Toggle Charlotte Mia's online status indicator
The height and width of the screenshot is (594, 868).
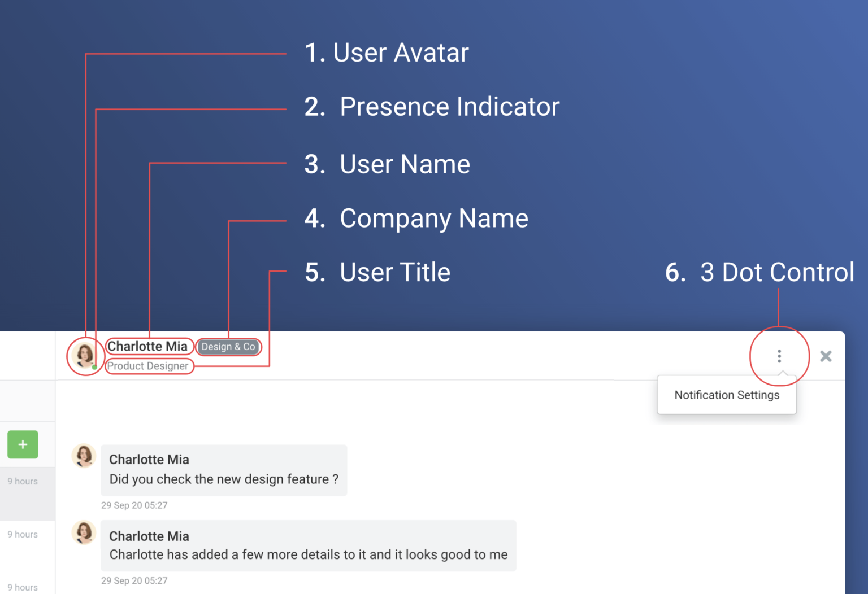[94, 367]
